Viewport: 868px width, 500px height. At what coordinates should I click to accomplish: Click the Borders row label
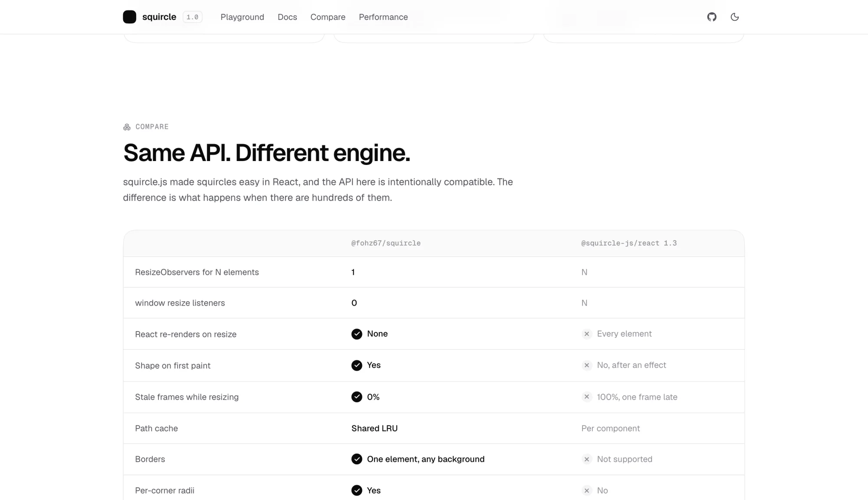pyautogui.click(x=150, y=459)
